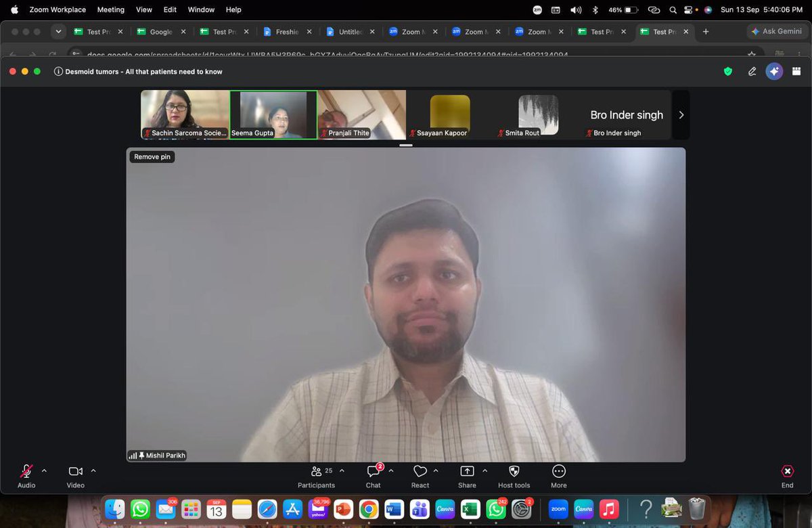This screenshot has height=528, width=812.
Task: Click the Chrome address bar URL
Action: coord(328,55)
